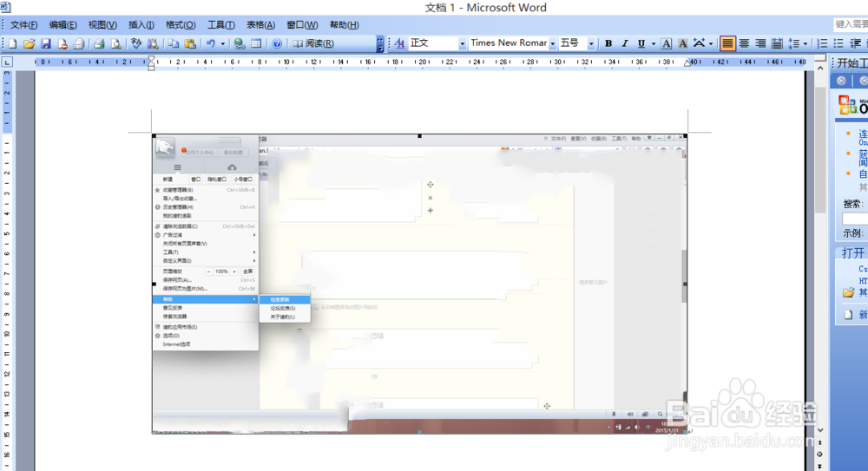Click the 阅读(R) reading layout button
The image size is (868, 471).
click(313, 43)
